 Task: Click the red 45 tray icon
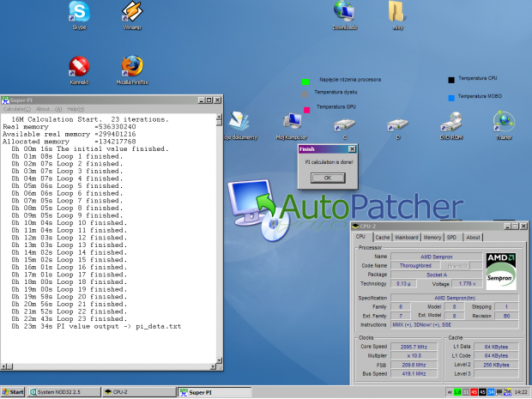[474, 392]
